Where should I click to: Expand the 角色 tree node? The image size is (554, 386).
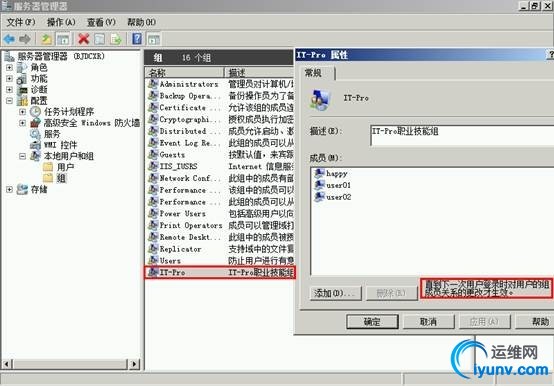click(10, 67)
